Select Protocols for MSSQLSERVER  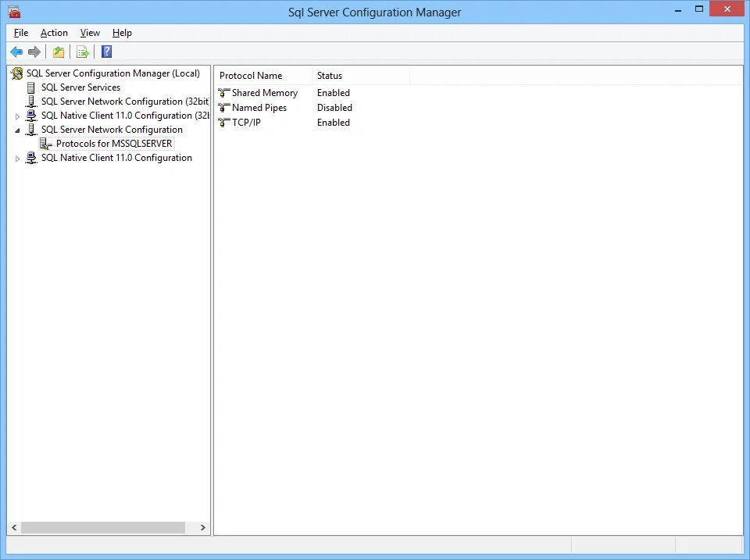[114, 144]
